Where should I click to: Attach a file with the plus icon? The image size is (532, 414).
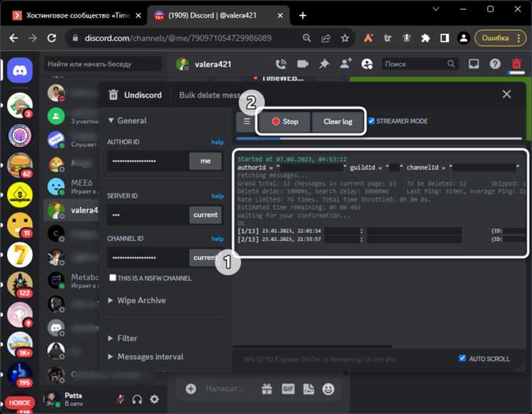191,389
